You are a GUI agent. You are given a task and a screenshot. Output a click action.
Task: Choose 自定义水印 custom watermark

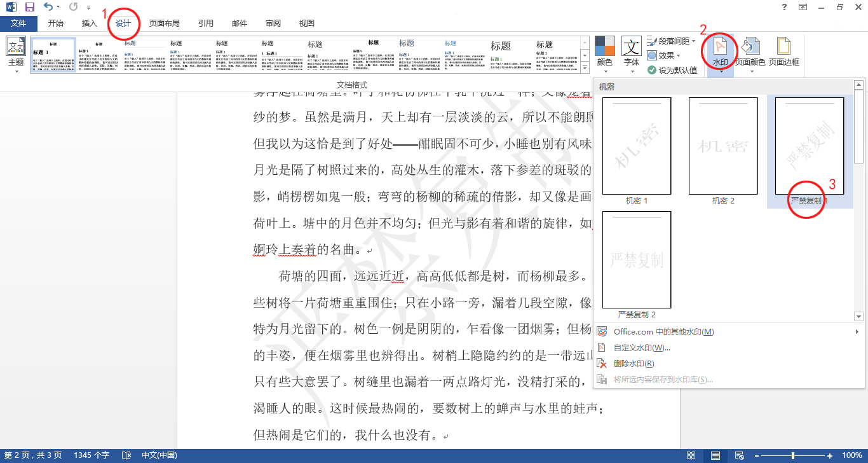tap(728, 347)
